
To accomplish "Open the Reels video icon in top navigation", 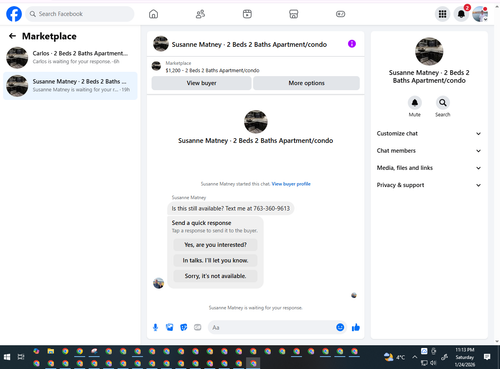I will pyautogui.click(x=247, y=14).
